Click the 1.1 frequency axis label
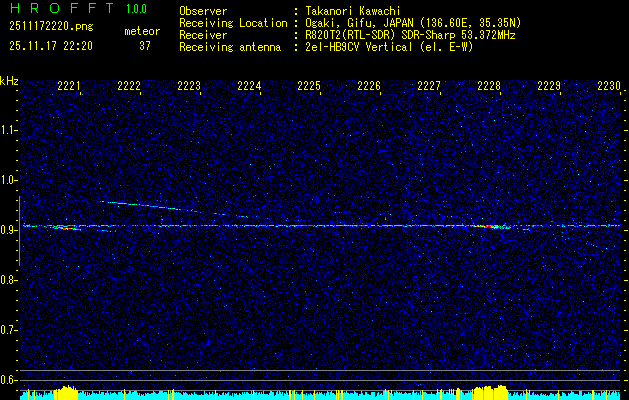The image size is (629, 400). pyautogui.click(x=9, y=130)
